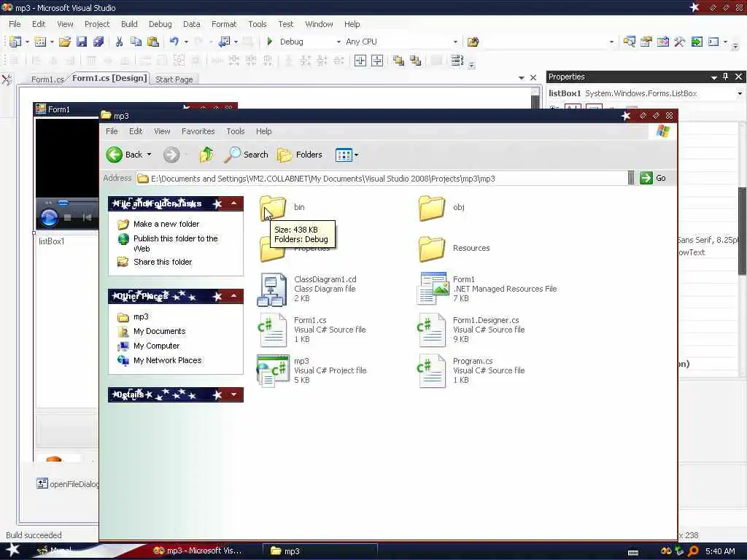Click the openFileDialog component in designer tray
The image size is (747, 560).
(x=68, y=484)
